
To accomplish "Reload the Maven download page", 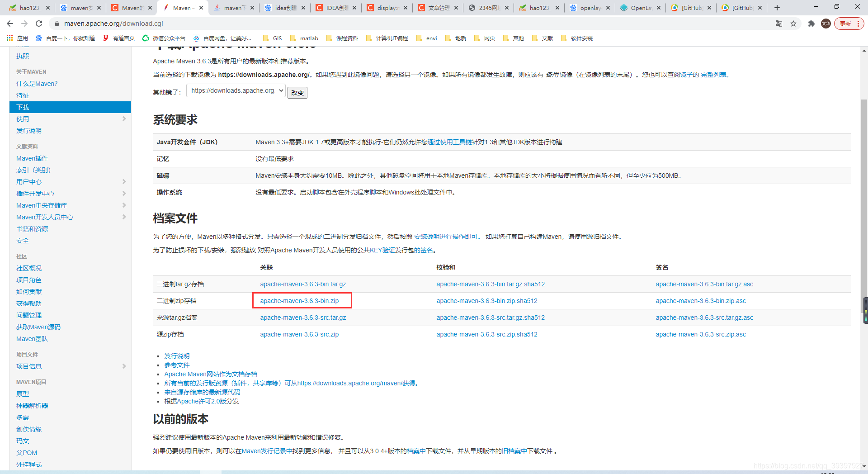I will coord(39,24).
